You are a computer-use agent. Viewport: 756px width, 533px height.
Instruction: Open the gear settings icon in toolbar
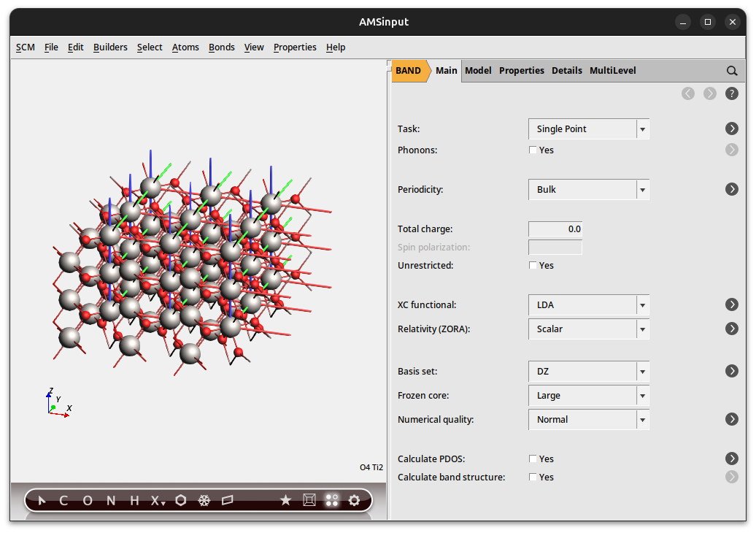pyautogui.click(x=355, y=500)
